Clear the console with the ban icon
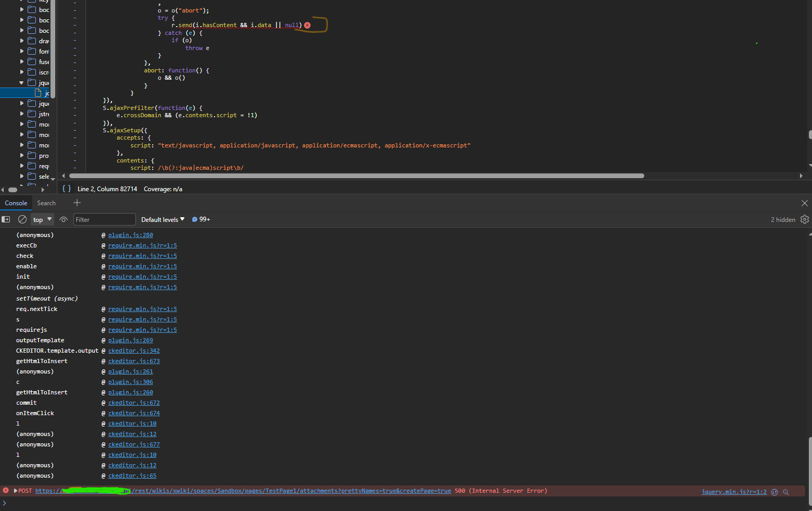Image resolution: width=812 pixels, height=511 pixels. point(22,219)
